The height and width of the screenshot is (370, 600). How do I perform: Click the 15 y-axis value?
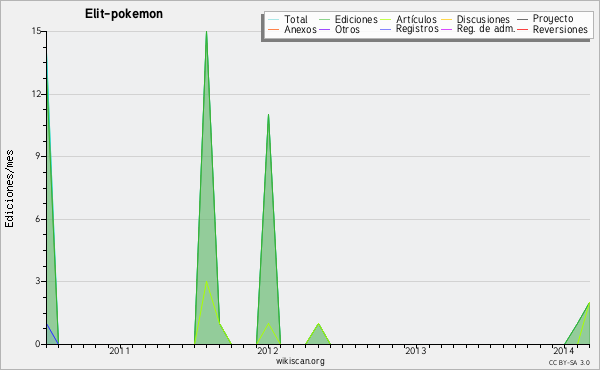[36, 31]
